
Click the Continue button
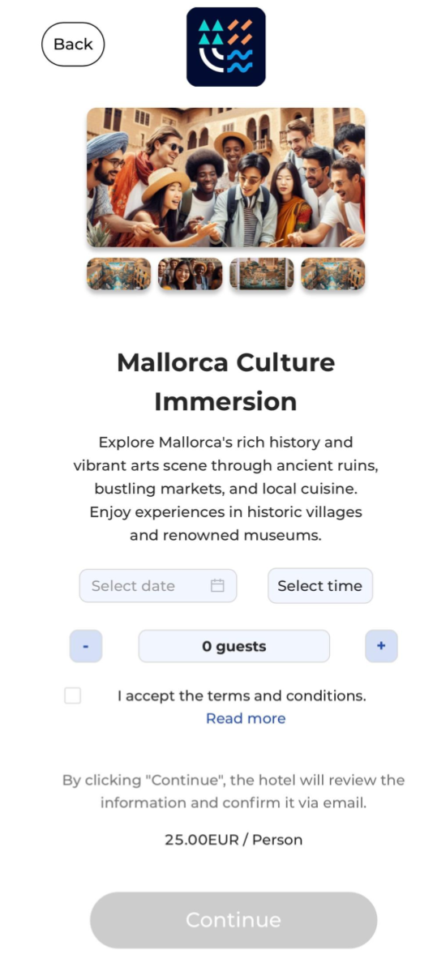[233, 920]
